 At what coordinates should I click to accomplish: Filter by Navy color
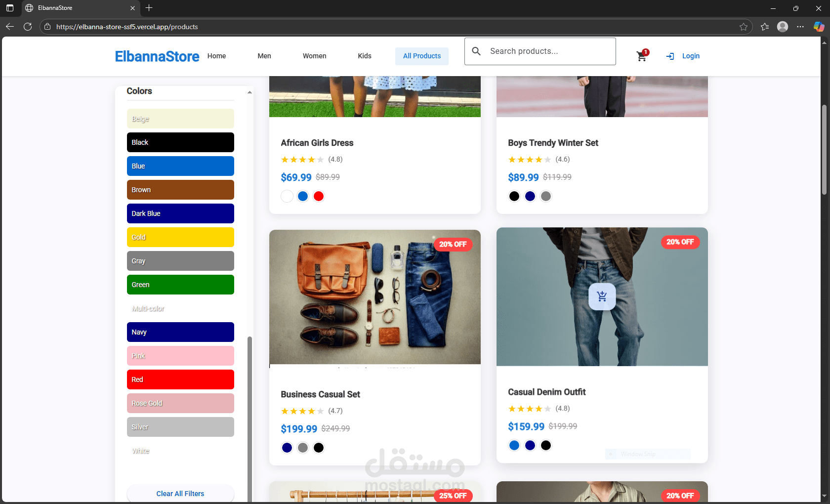180,332
